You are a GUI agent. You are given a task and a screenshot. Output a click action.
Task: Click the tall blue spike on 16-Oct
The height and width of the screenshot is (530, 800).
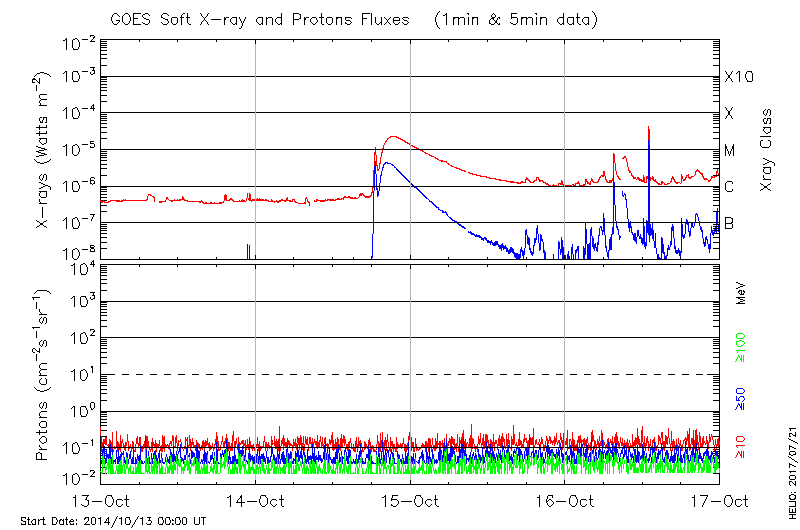point(649,140)
